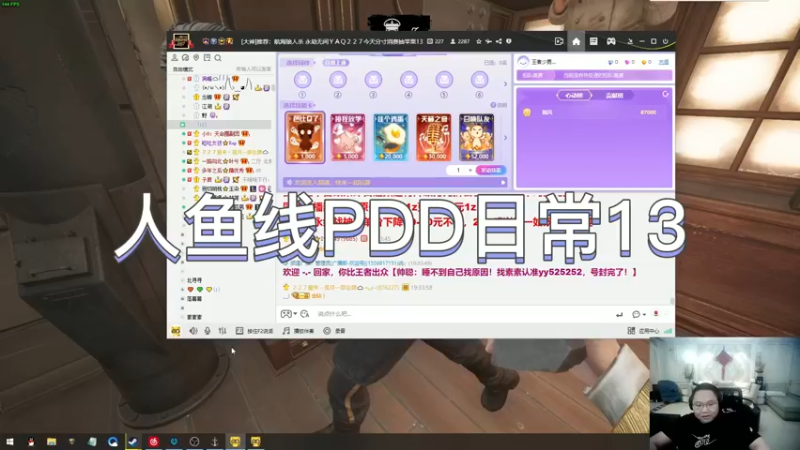Select seat number 3 slot
Screen dimensions: 800x450
[x=373, y=80]
